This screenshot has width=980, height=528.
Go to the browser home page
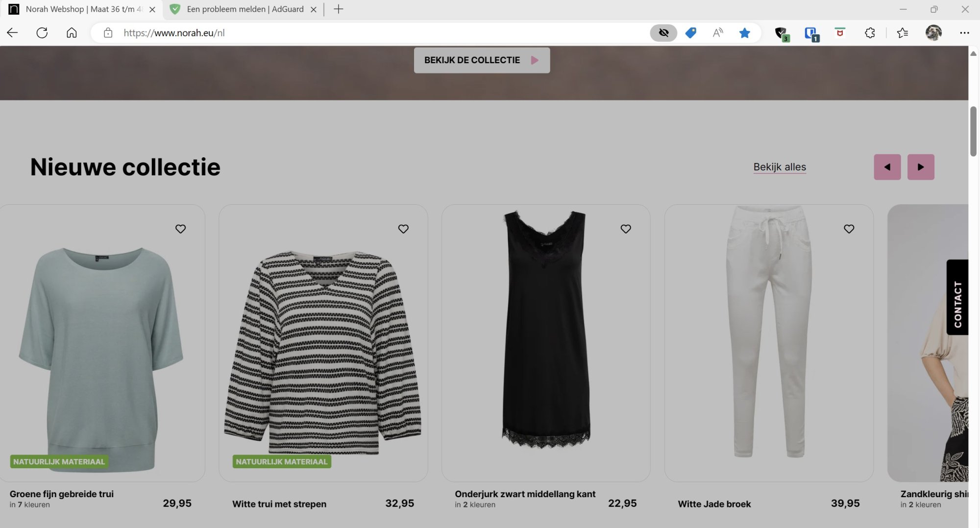[72, 33]
